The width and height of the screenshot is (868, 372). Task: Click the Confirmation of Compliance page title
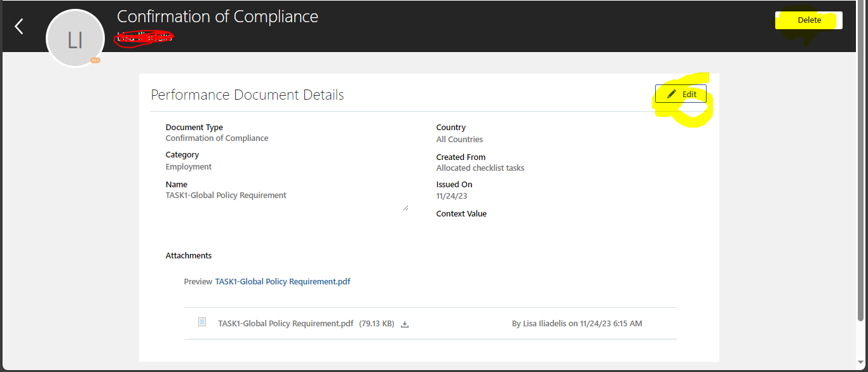(x=217, y=17)
